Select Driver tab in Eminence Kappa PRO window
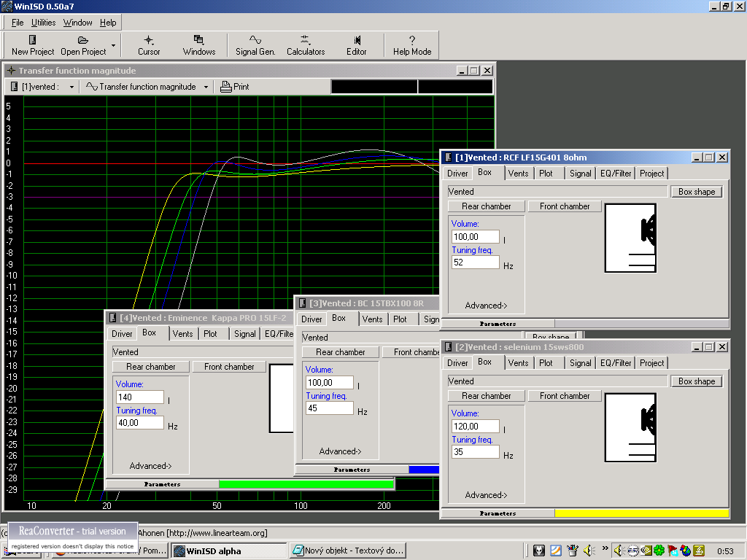 [x=122, y=334]
